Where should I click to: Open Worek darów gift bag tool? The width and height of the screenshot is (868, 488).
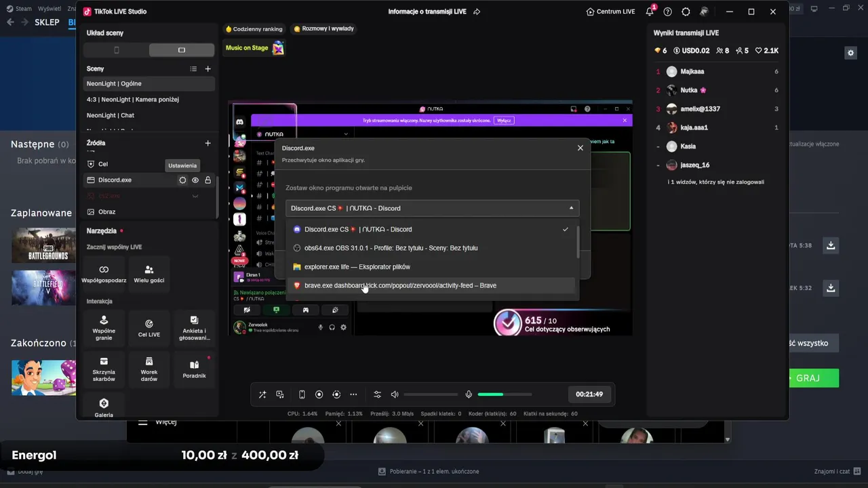pyautogui.click(x=149, y=369)
